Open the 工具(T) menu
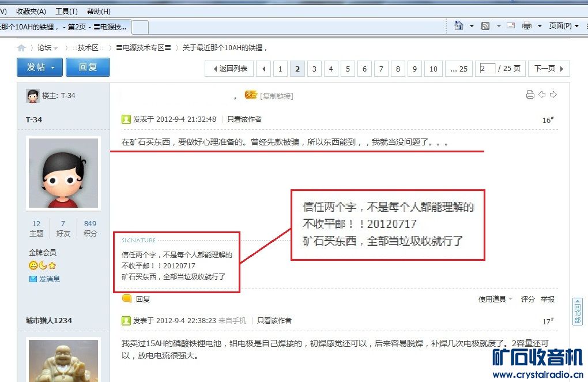 tap(66, 12)
